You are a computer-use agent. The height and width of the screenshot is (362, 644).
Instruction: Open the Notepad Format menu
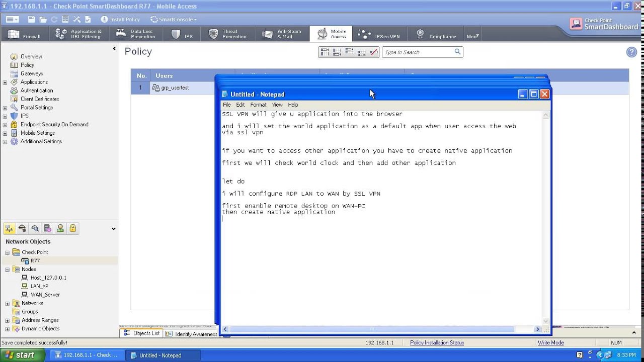(258, 105)
